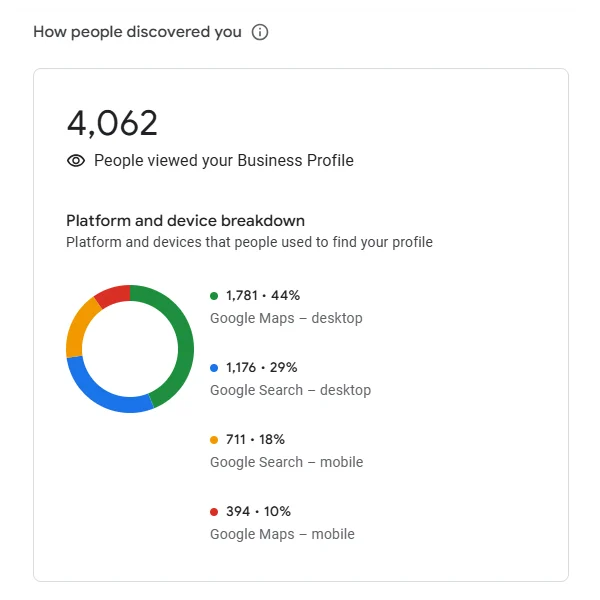Screen dimensions: 600x600
Task: Click the red Google Maps mobile dot
Action: [x=214, y=511]
